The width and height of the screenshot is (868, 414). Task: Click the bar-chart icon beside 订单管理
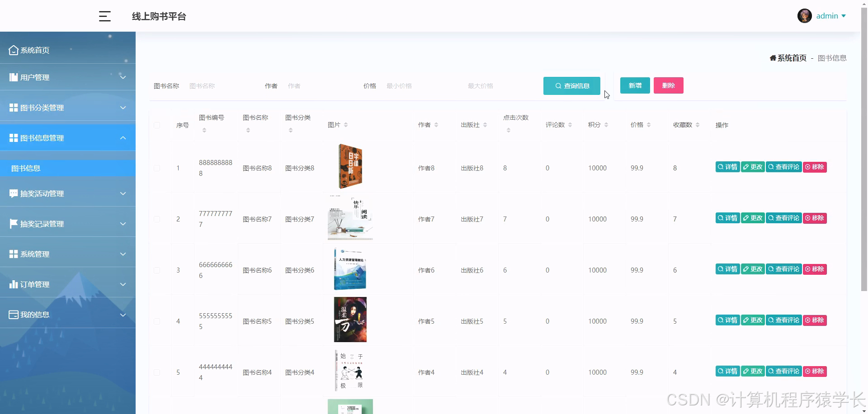click(13, 284)
